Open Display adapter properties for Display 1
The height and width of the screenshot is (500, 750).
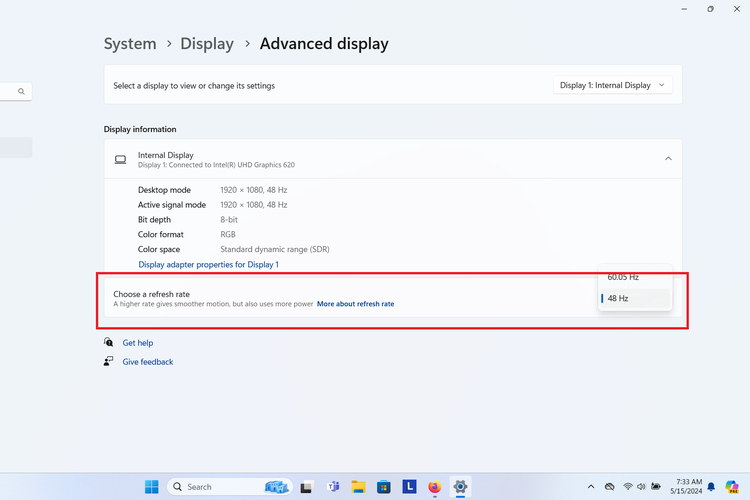[x=208, y=265]
